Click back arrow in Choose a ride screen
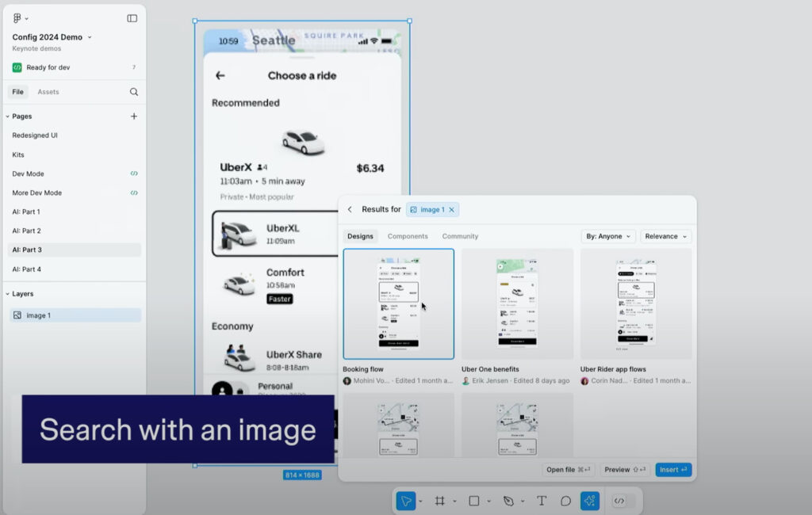812x515 pixels. (220, 75)
